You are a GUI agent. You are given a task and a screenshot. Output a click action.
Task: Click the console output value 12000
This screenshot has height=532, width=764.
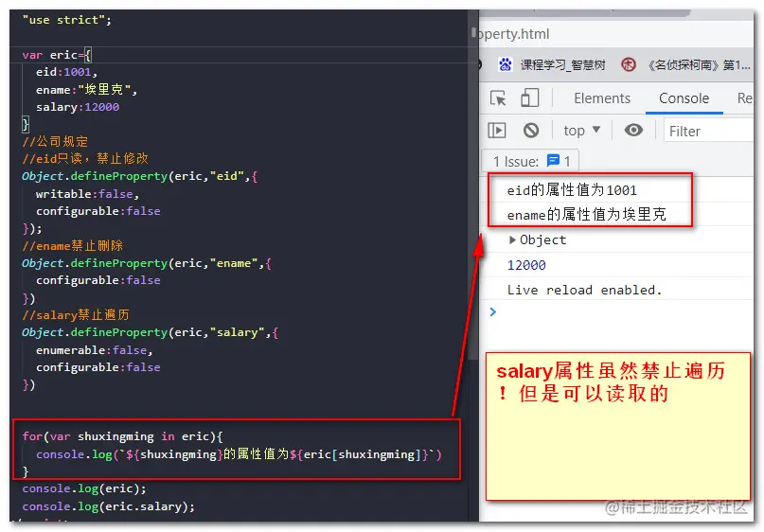pos(526,265)
